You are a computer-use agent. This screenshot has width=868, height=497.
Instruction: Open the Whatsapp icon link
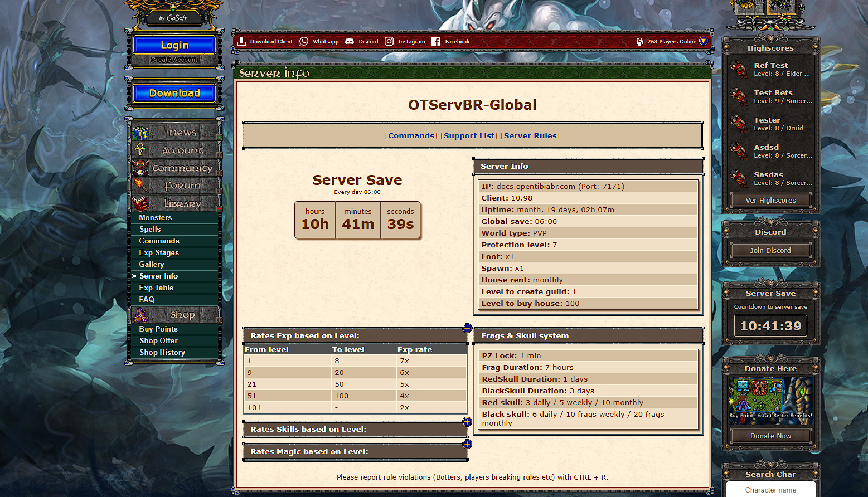point(304,41)
